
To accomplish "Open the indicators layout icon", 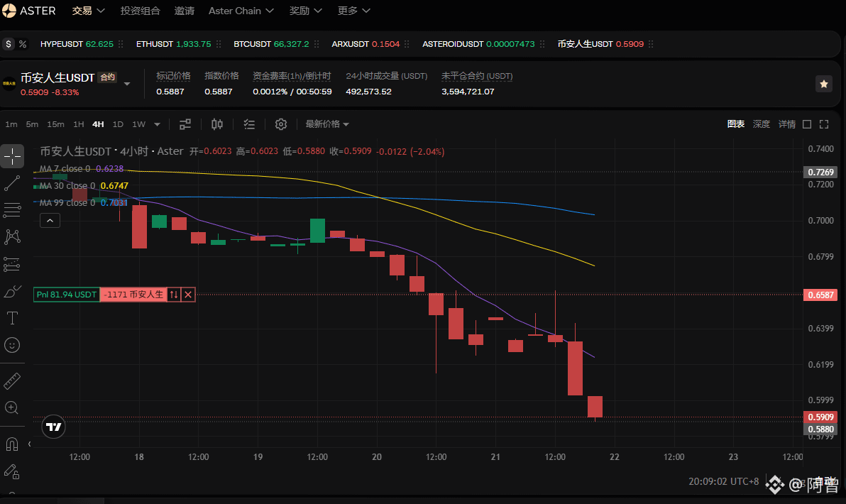I will click(x=185, y=124).
